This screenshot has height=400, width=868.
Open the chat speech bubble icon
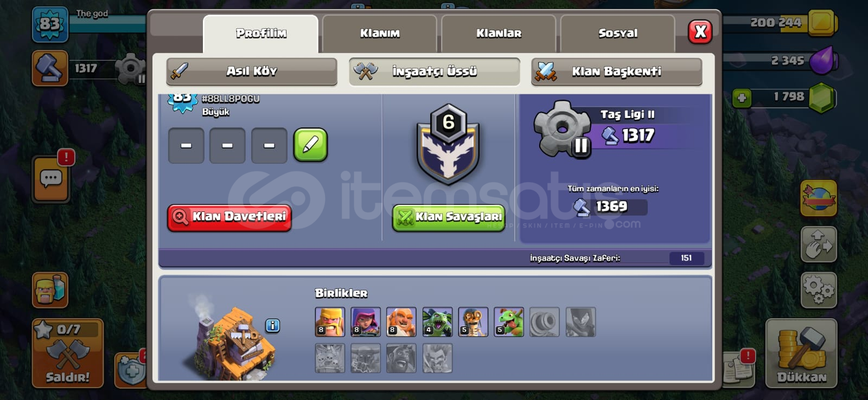51,179
